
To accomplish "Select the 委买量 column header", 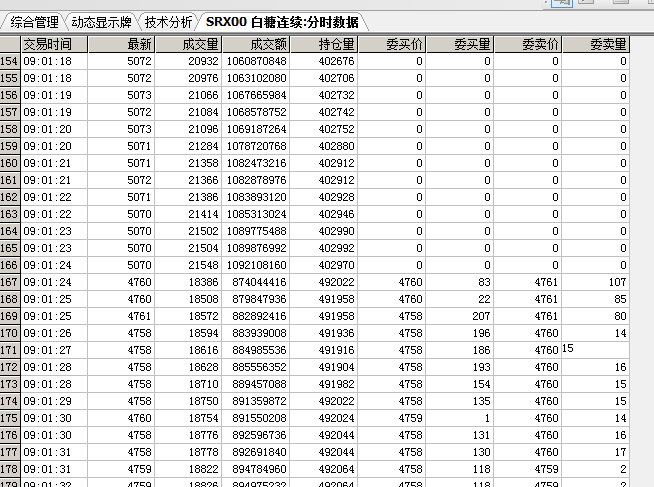I will (x=460, y=44).
